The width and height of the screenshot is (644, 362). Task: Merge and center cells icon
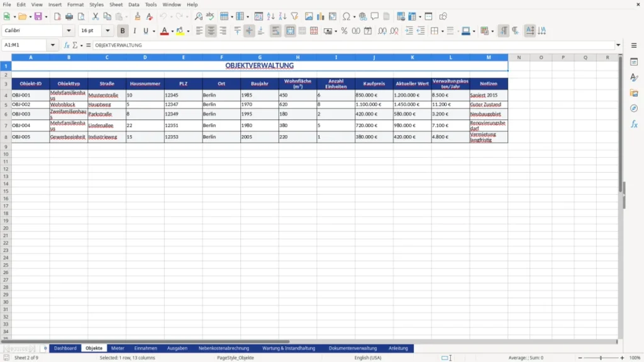click(290, 31)
